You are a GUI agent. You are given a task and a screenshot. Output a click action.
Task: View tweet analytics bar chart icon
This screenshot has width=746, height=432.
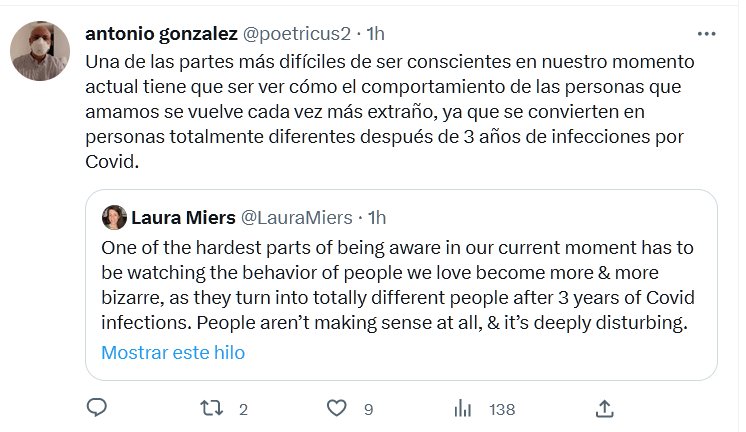(x=463, y=408)
